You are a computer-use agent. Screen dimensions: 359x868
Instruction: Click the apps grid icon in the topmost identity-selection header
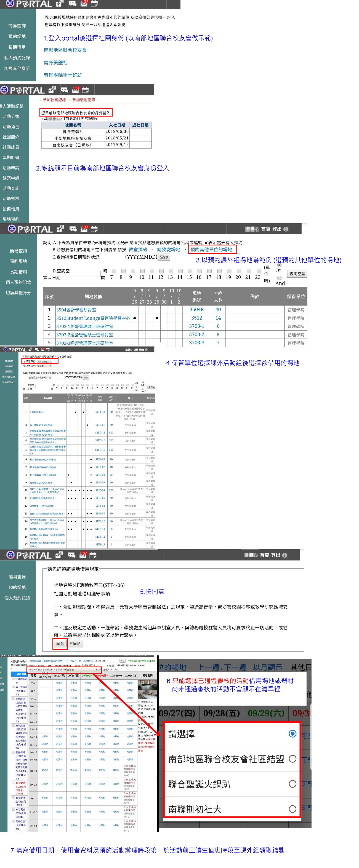[x=60, y=4]
